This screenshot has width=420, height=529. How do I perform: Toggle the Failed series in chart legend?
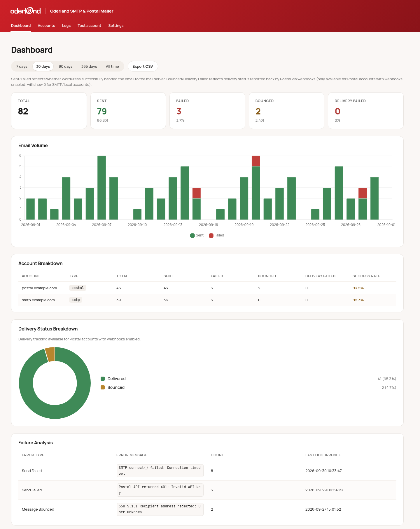(x=216, y=235)
